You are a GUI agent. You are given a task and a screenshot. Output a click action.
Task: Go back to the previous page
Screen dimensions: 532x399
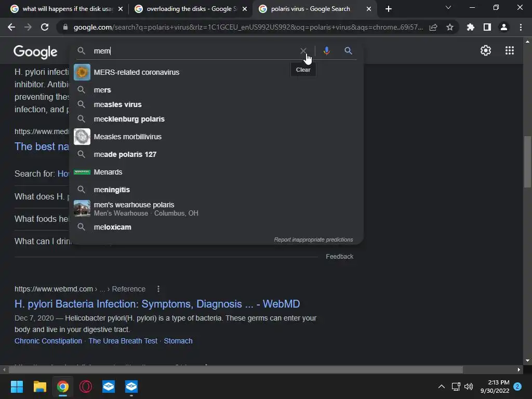click(11, 27)
